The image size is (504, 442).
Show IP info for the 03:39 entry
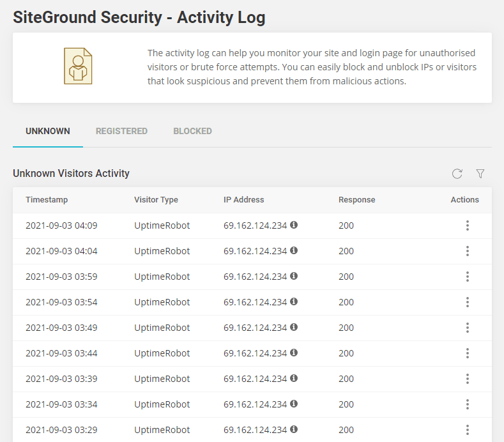[294, 378]
